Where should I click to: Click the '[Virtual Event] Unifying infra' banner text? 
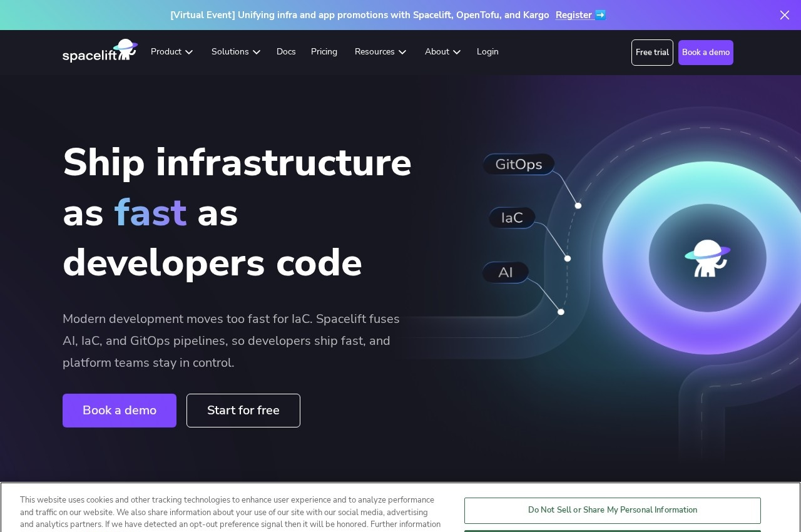[x=360, y=15]
